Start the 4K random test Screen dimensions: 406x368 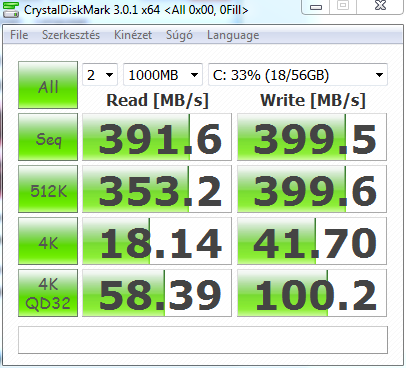pos(48,241)
